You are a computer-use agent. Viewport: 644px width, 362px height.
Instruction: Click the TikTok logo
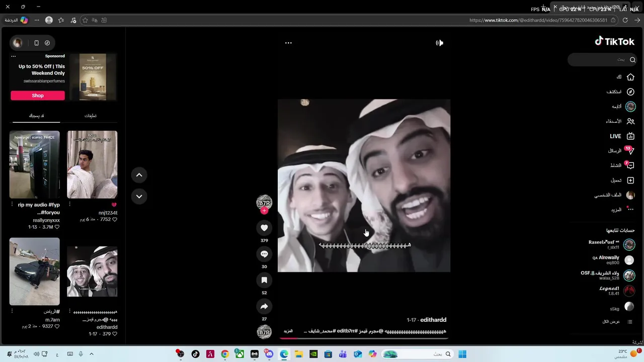click(x=614, y=41)
